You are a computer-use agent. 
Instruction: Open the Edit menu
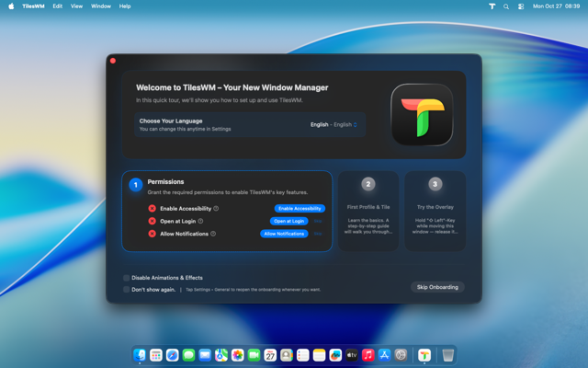[x=58, y=6]
